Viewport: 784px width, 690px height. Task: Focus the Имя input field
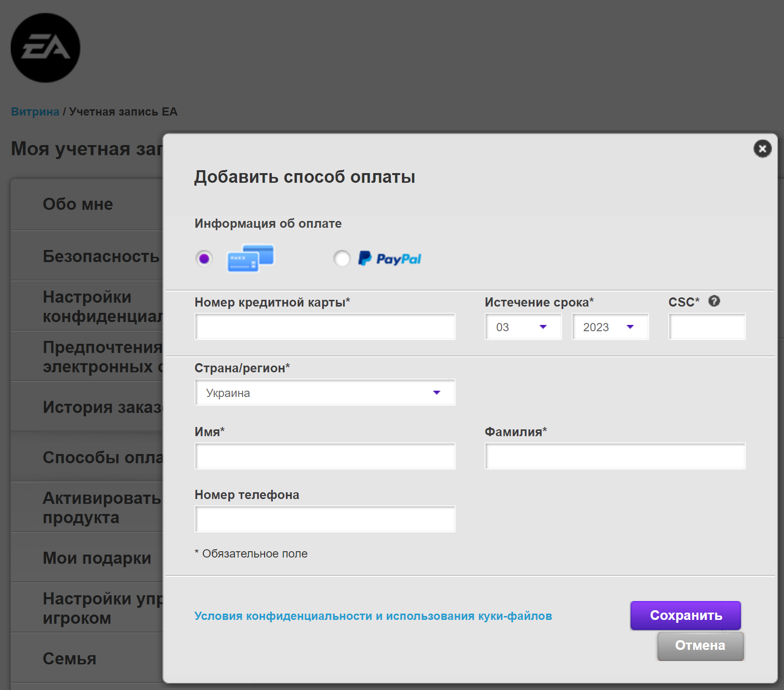[325, 456]
